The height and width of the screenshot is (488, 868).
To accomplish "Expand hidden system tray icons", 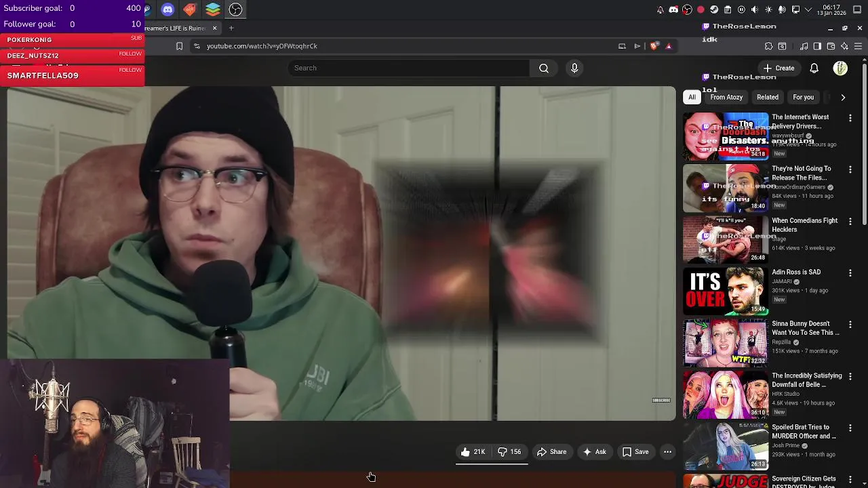I will [x=808, y=9].
